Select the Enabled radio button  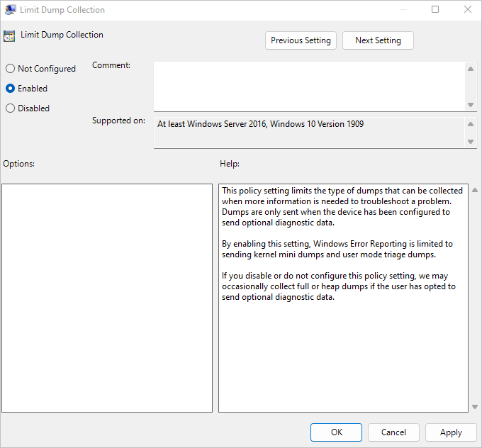(26, 89)
